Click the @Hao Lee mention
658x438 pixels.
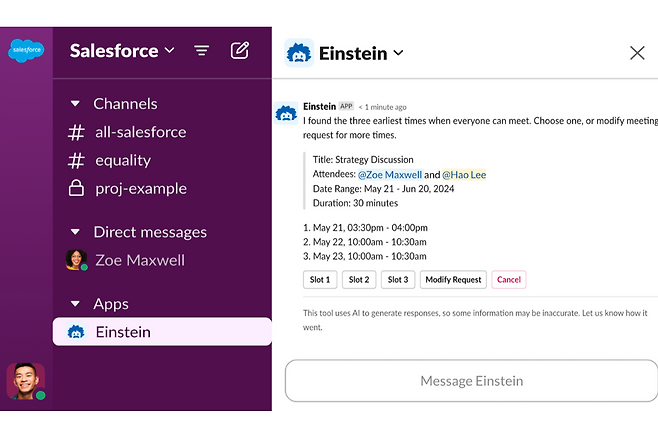tap(464, 175)
